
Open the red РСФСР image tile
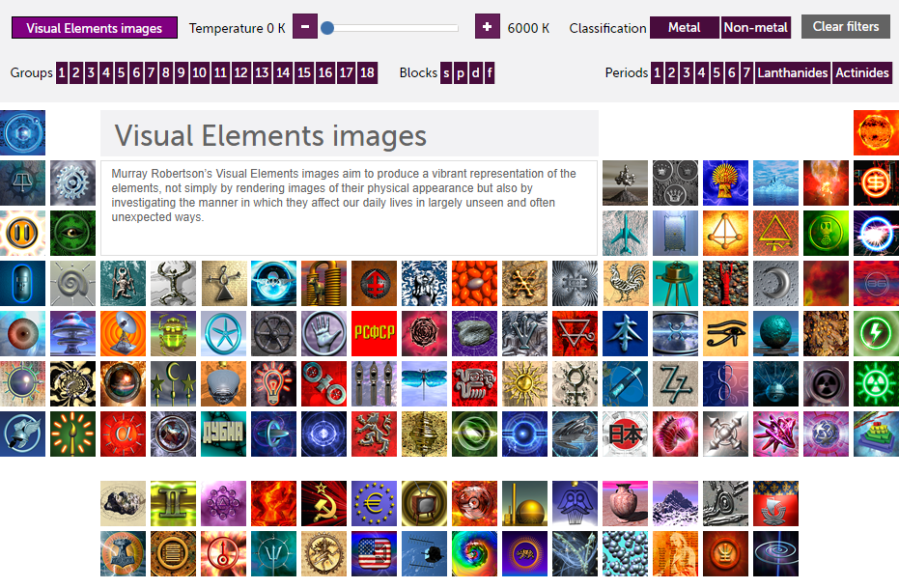[x=374, y=333]
